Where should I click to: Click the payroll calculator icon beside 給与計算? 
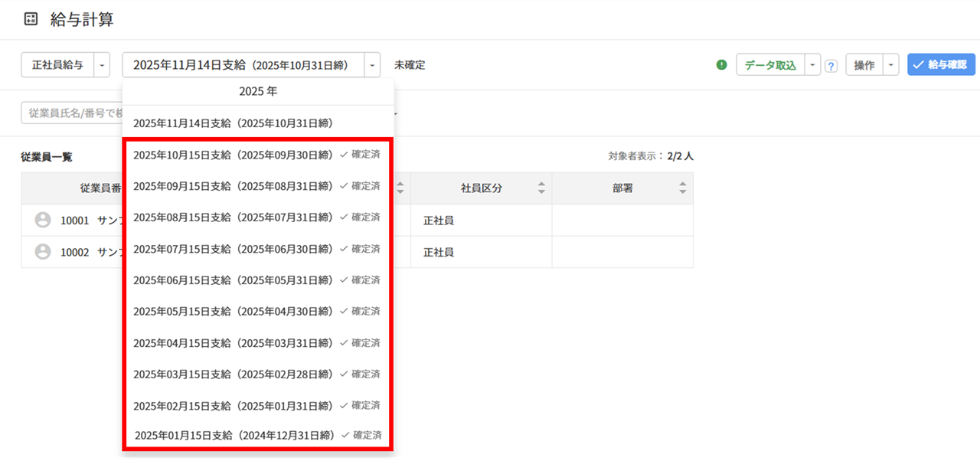31,20
